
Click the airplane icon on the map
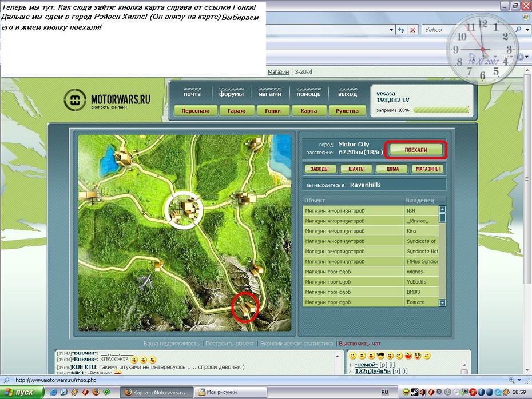[x=145, y=281]
